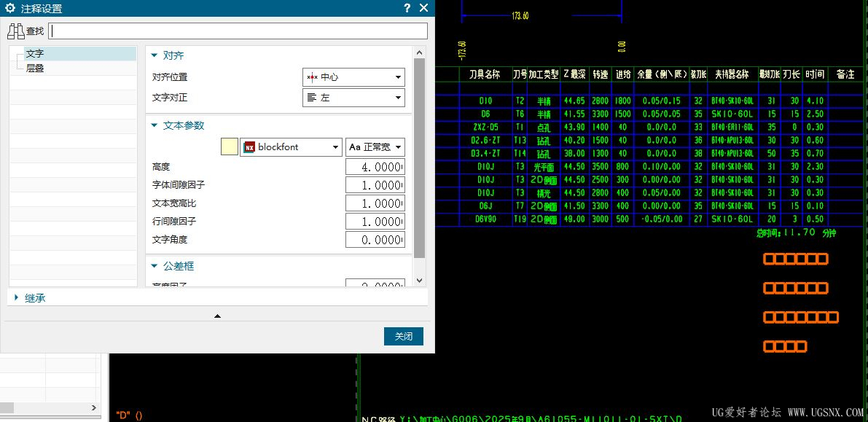Collapse the 文本参数 section
Image resolution: width=868 pixels, height=422 pixels.
(x=155, y=125)
